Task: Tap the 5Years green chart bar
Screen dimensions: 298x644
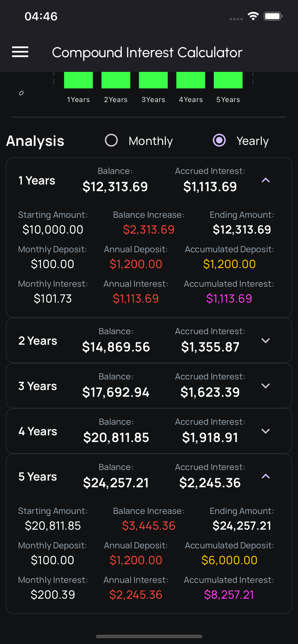Action: tap(228, 80)
